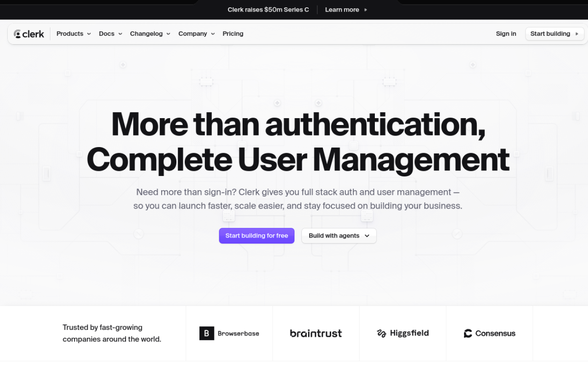Open the Learn more announcement link
This screenshot has height=392, width=588.
pyautogui.click(x=342, y=10)
